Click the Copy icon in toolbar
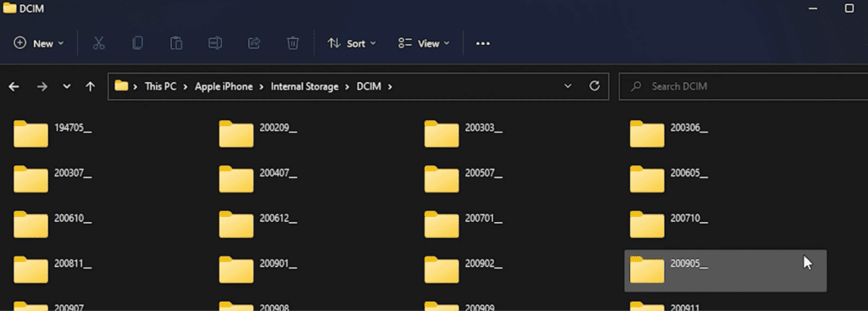The image size is (868, 311). (138, 43)
